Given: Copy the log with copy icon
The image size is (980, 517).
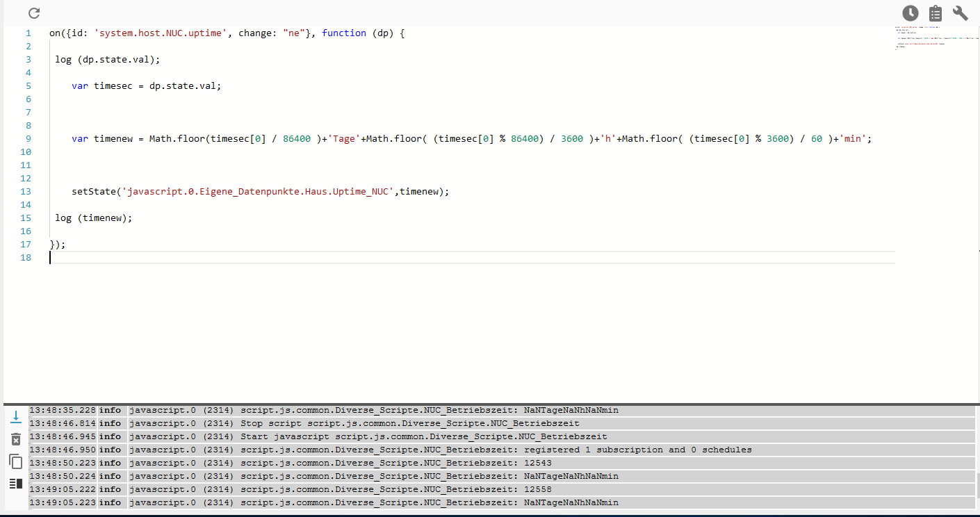Looking at the screenshot, I should point(16,461).
